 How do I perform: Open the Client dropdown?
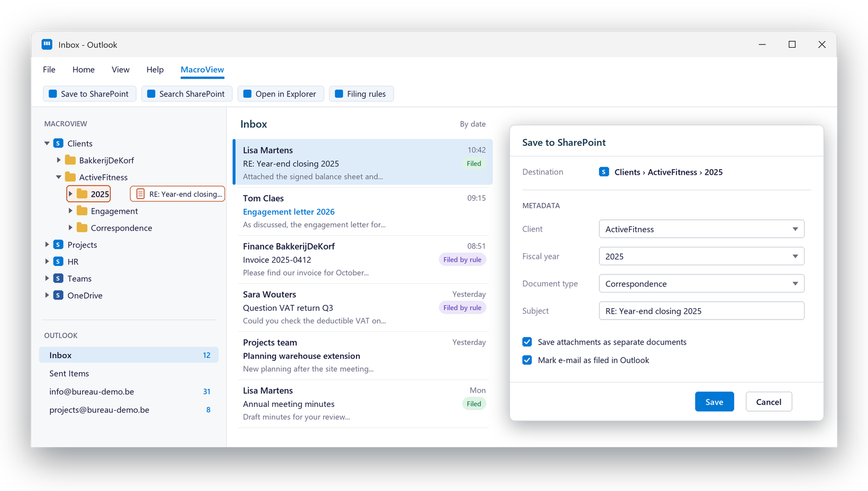[x=701, y=229]
